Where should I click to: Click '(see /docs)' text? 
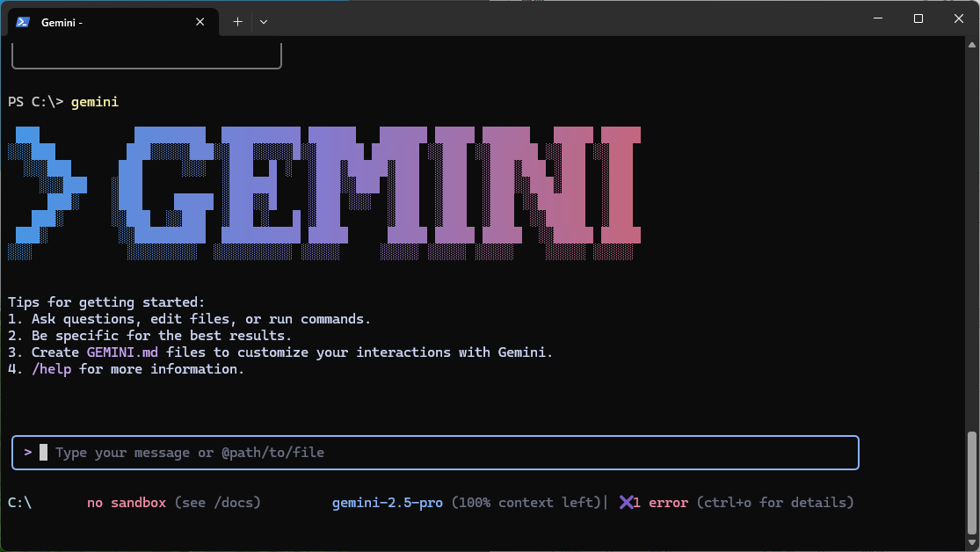217,503
